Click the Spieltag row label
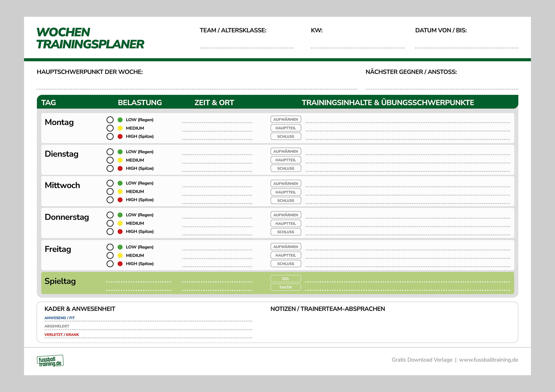555x392 pixels. [60, 281]
